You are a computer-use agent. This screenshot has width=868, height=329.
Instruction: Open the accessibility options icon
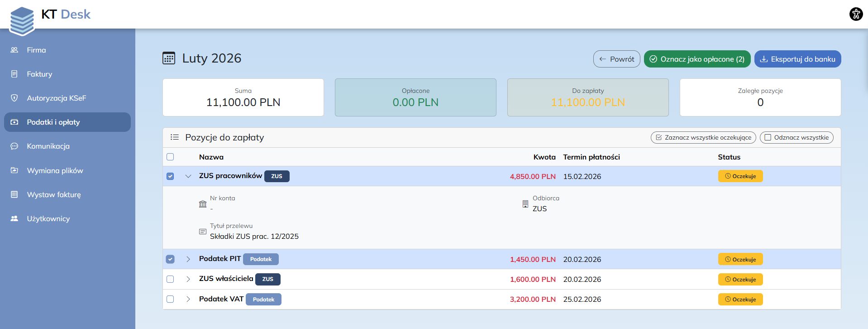[x=856, y=14]
